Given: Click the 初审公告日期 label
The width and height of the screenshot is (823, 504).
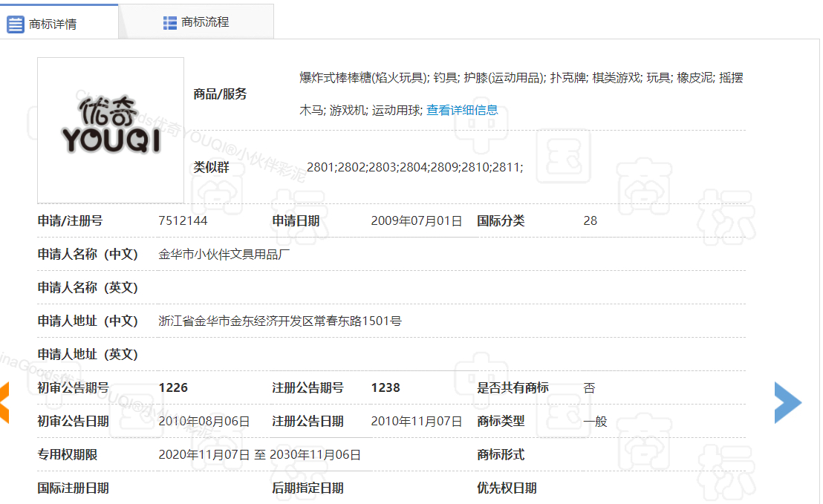Looking at the screenshot, I should point(73,421).
